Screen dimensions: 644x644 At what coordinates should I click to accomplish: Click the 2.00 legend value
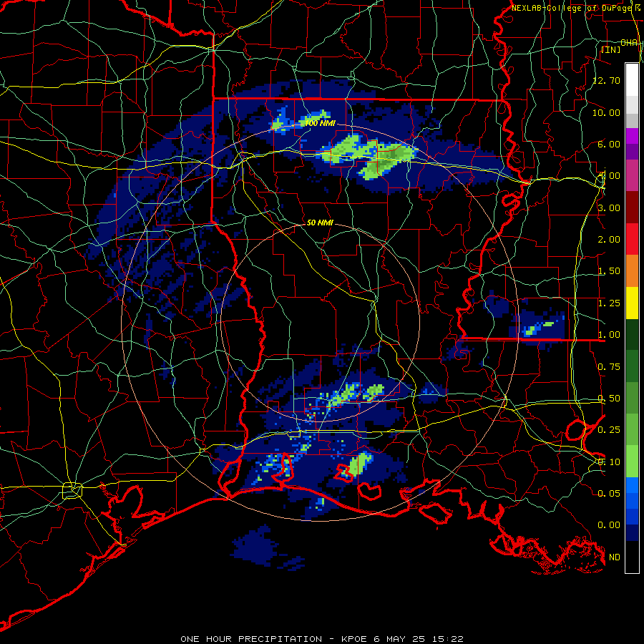pyautogui.click(x=609, y=240)
